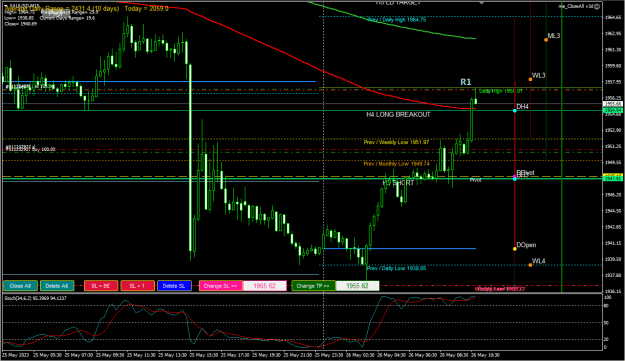Click the ML3 orange level marker
The height and width of the screenshot is (361, 625).
(546, 40)
